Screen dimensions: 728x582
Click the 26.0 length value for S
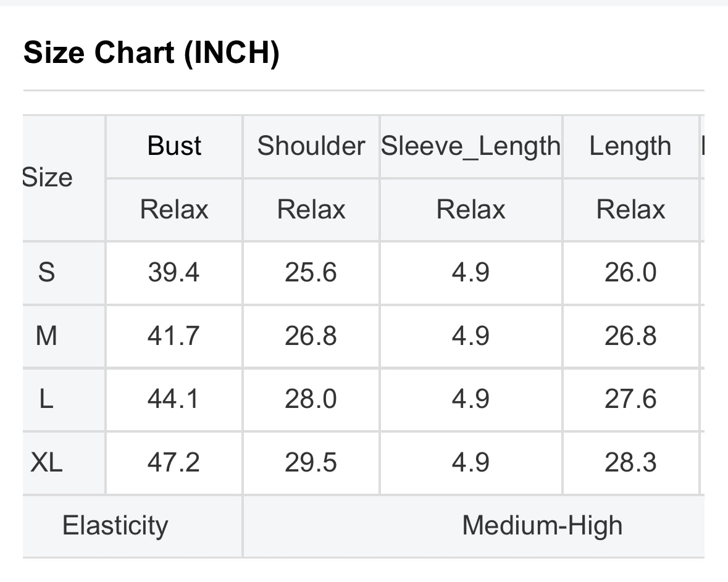point(630,272)
